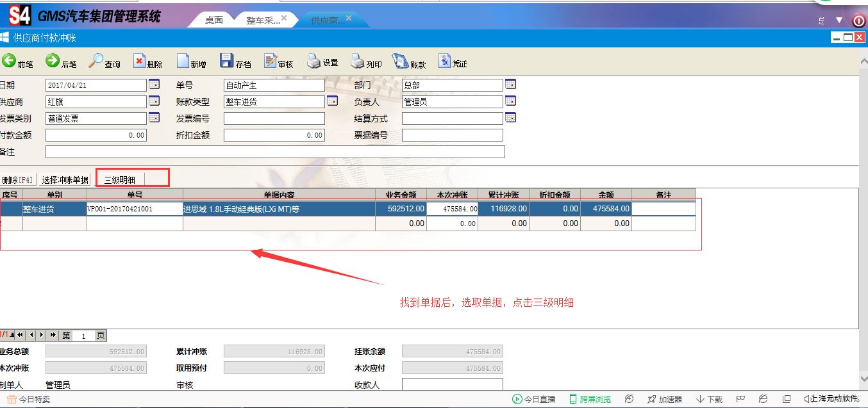Open the 供应商 lookup button

[x=154, y=101]
